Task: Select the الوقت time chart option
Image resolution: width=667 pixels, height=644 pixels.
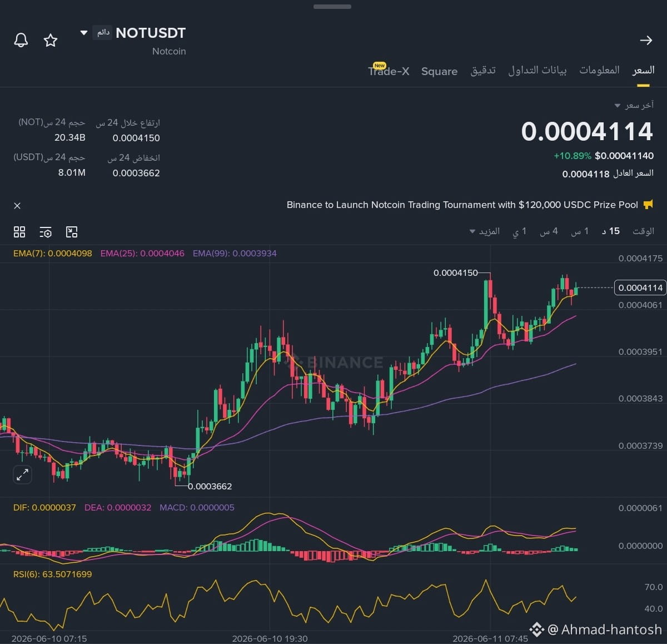Action: 643,231
